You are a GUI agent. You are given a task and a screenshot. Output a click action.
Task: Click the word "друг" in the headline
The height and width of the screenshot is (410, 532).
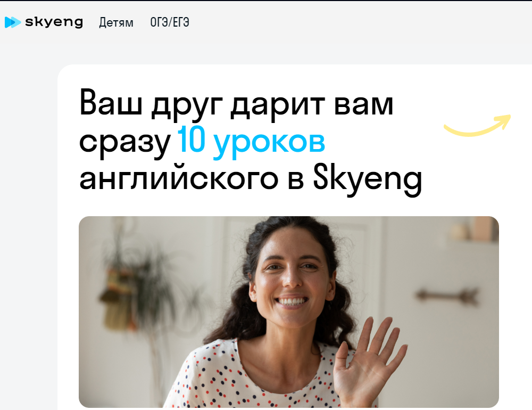click(x=187, y=105)
